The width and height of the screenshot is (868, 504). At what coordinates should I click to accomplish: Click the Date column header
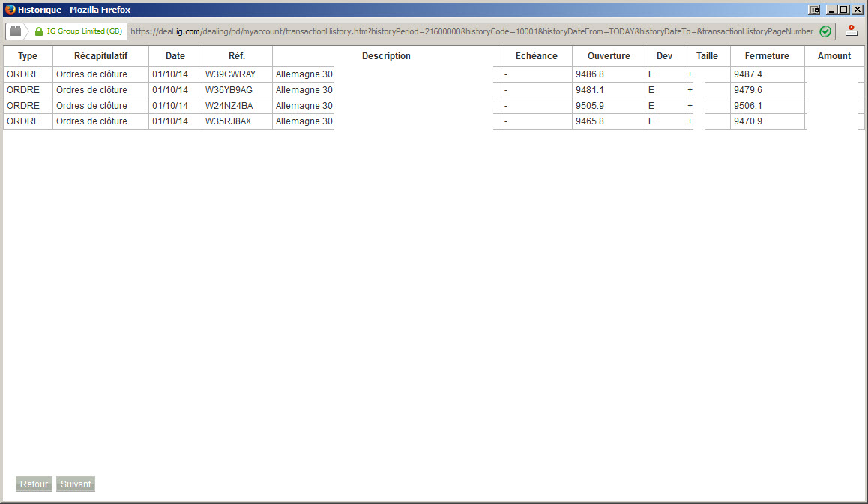175,56
